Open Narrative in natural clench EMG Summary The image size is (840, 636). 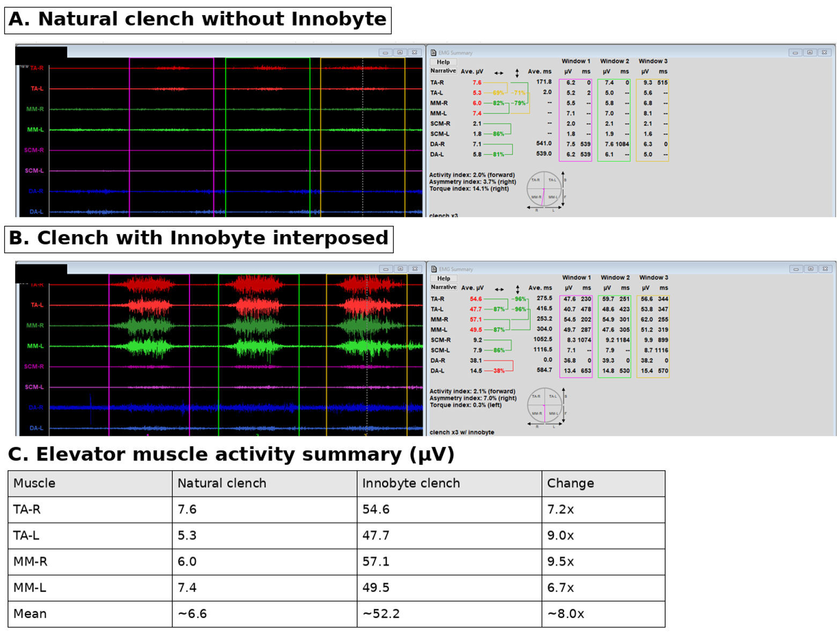[x=443, y=71]
